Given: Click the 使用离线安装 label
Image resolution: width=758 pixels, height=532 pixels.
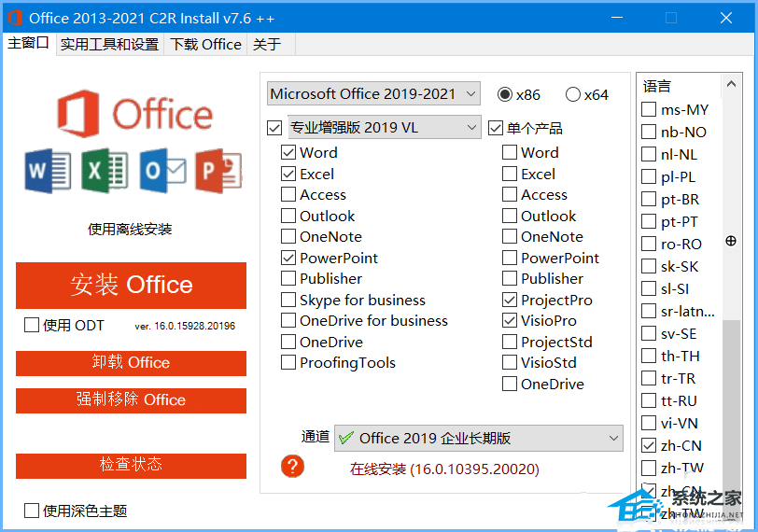Looking at the screenshot, I should (x=130, y=229).
